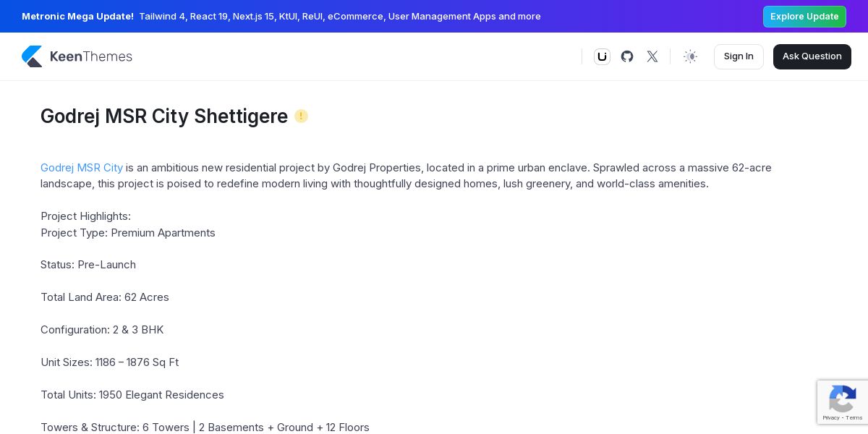Click 'Configuration: 2 & 3 BHK' text
Image resolution: width=868 pixels, height=434 pixels.
(102, 330)
